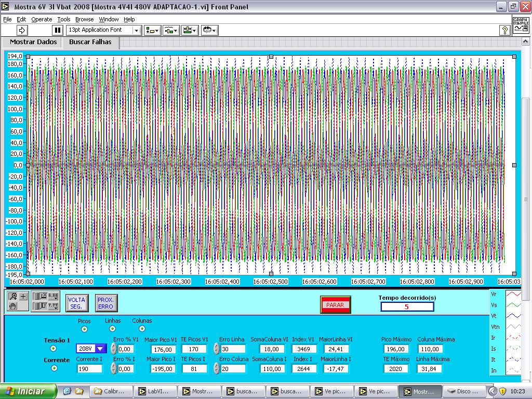Open the 208V voltage dropdown
Image resolution: width=532 pixels, height=399 pixels.
(x=91, y=349)
